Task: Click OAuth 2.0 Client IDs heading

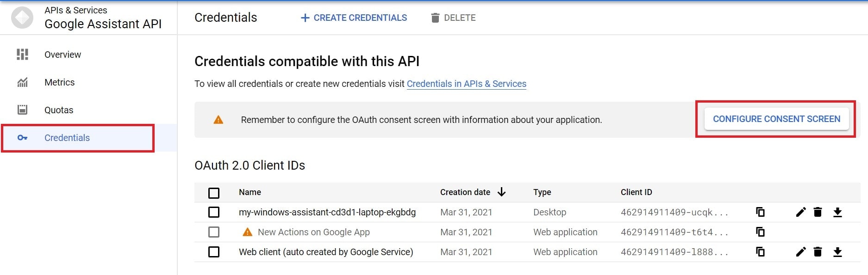Action: (x=250, y=165)
